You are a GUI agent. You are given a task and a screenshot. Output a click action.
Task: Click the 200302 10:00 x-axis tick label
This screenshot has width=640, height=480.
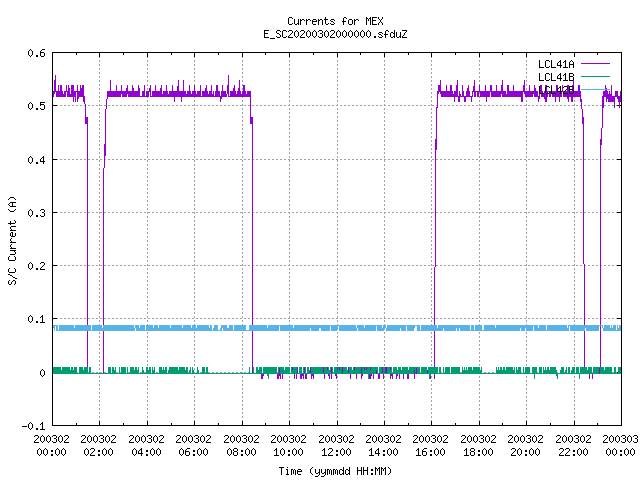(288, 446)
